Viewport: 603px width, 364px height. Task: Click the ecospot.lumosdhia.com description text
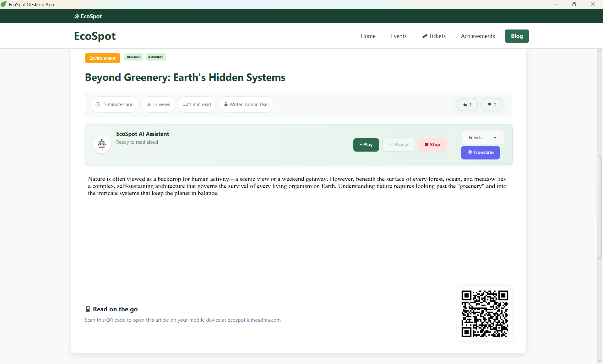183,320
